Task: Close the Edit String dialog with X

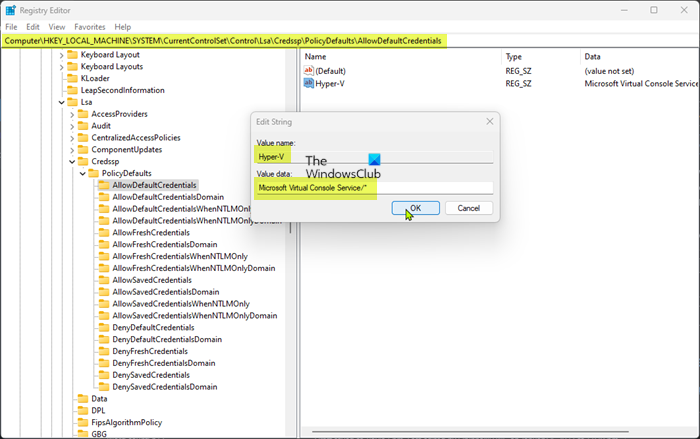Action: click(x=490, y=121)
